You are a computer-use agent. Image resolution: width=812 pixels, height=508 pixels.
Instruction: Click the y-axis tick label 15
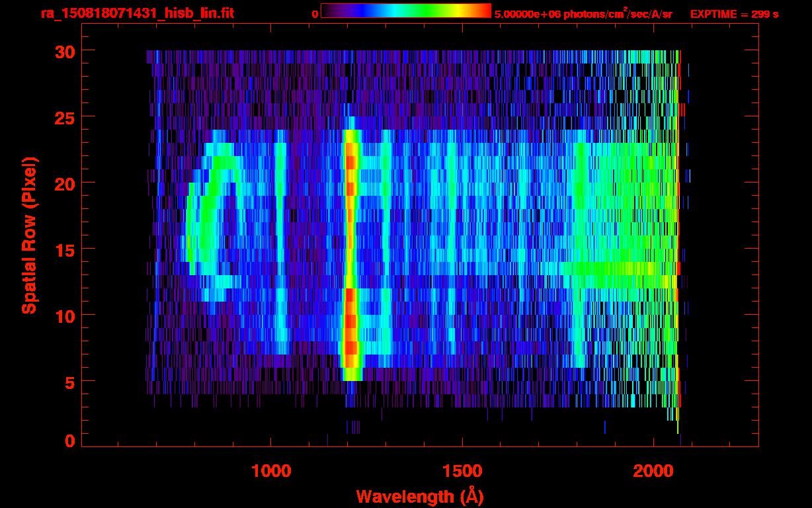[x=64, y=249]
